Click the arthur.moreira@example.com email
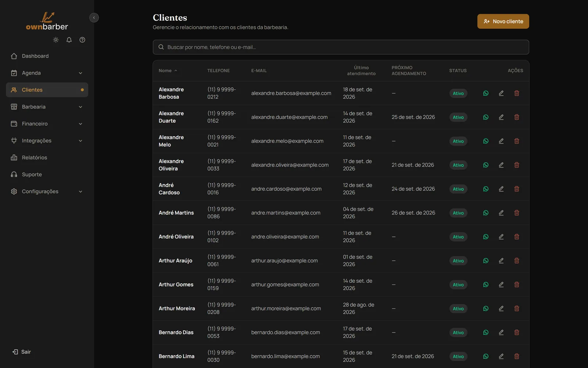588x368 pixels. pyautogui.click(x=286, y=308)
